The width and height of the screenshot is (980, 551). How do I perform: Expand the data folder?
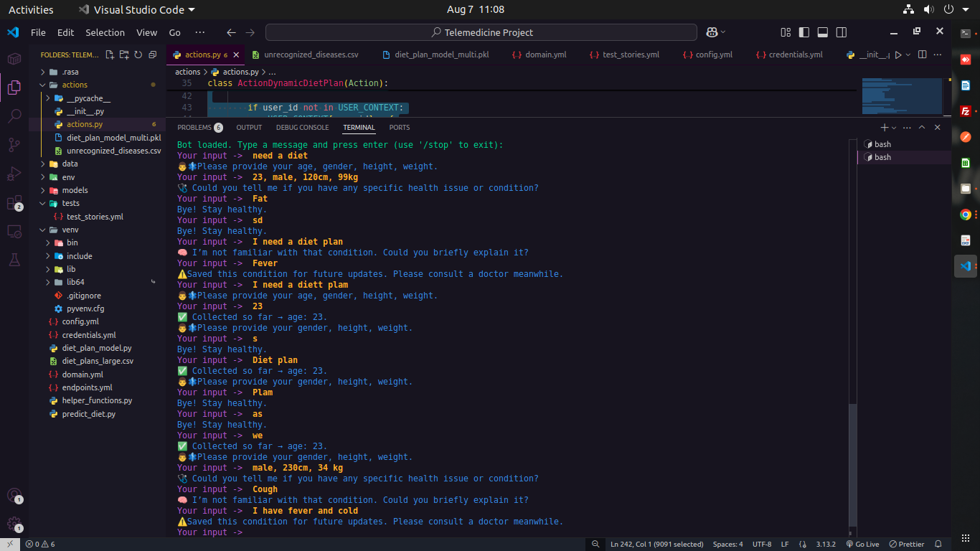70,164
